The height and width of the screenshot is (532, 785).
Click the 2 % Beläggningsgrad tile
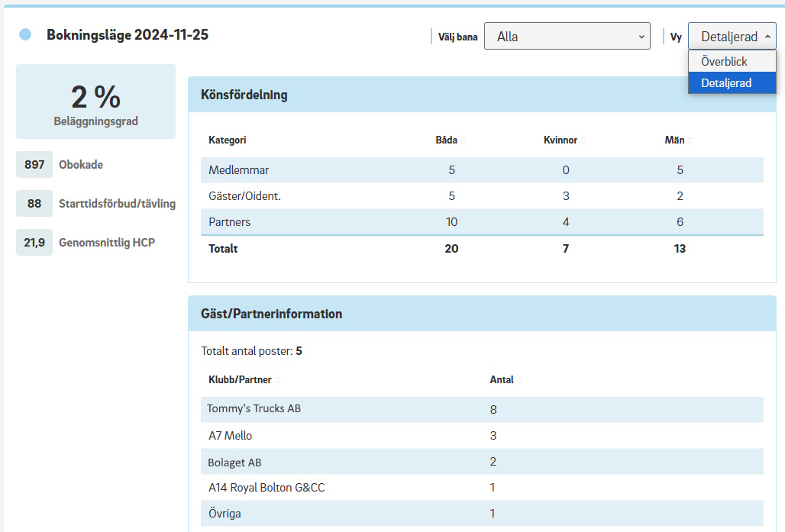point(95,102)
